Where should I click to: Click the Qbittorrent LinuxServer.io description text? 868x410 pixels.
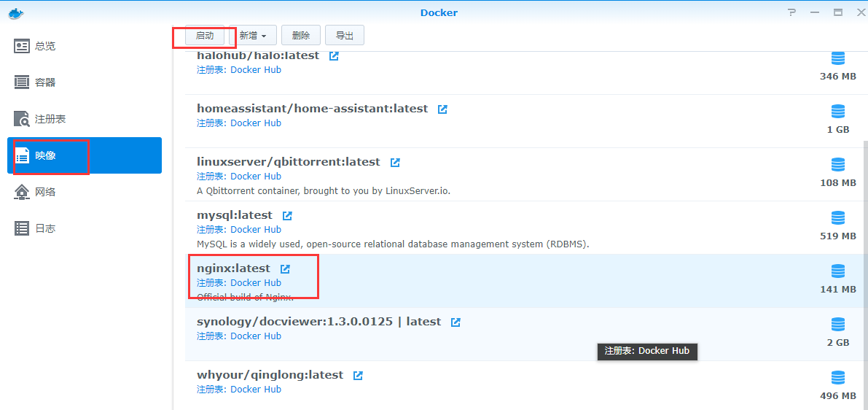[x=324, y=190]
